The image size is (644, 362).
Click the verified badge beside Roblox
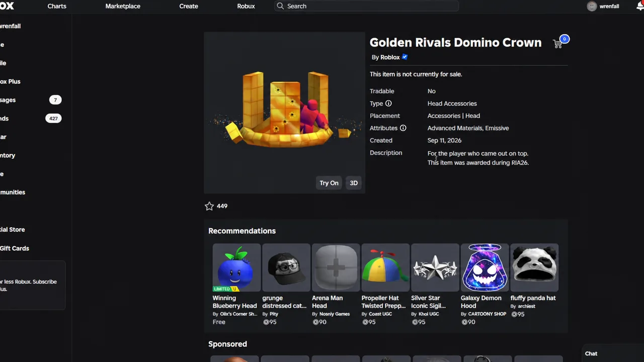tap(405, 57)
